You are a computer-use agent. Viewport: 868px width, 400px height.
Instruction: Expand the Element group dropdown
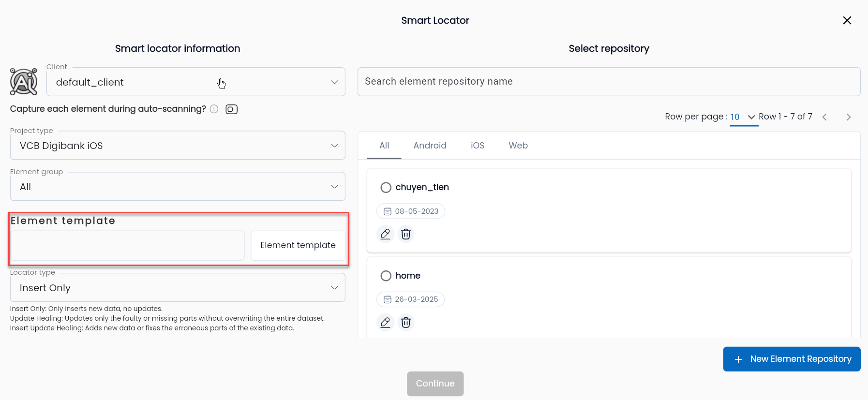178,187
